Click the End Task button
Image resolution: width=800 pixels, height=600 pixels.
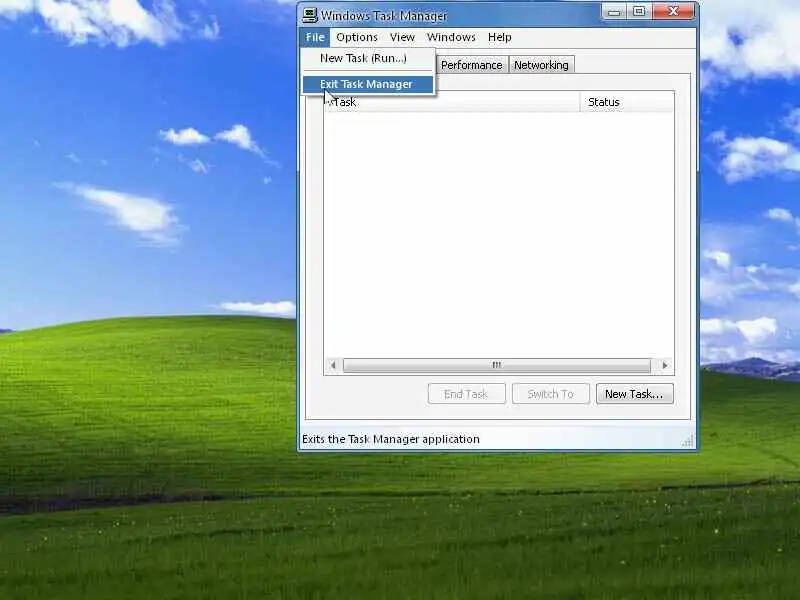(466, 394)
